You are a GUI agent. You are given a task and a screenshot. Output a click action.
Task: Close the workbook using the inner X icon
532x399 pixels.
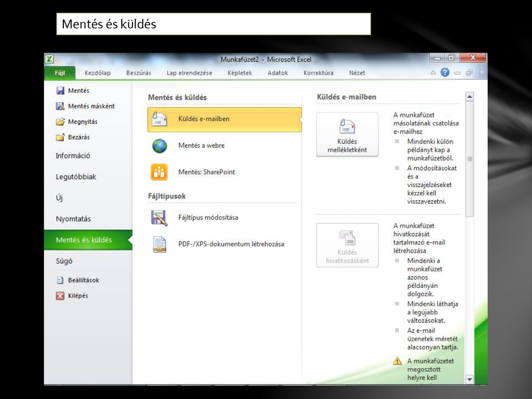point(481,72)
